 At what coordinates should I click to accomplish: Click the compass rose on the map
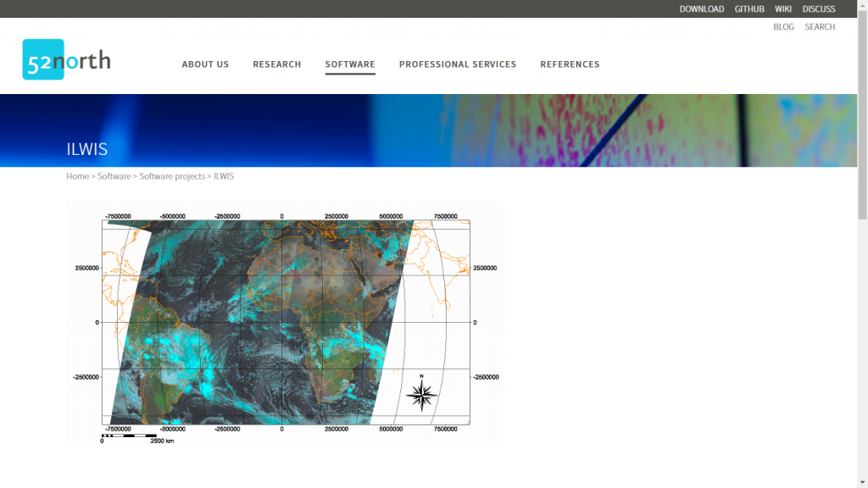click(422, 393)
